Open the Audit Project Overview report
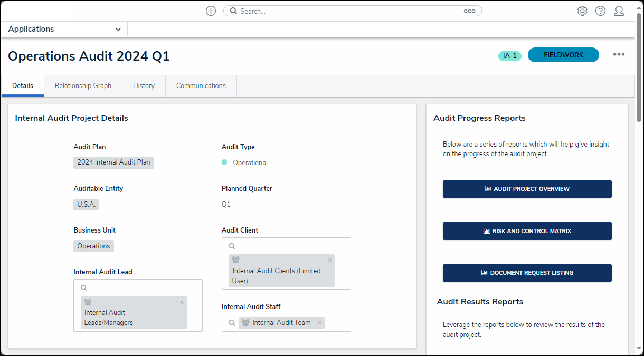Screen dimensions: 644x356 coord(527,189)
